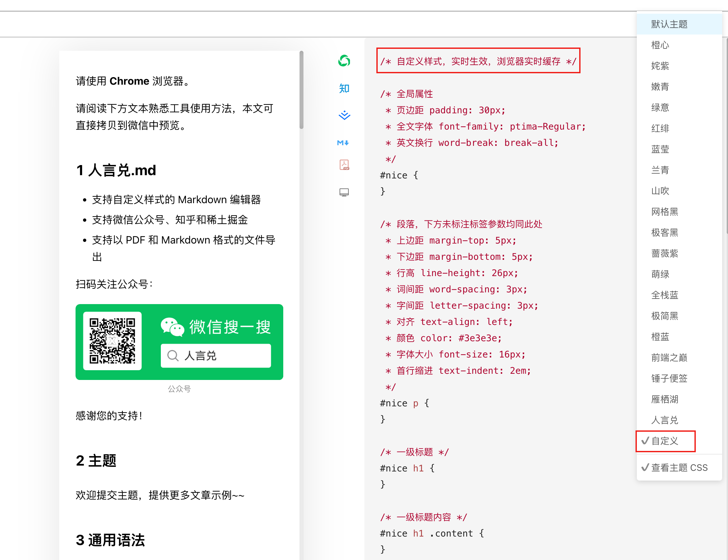Switch to the 橙蓝 theme
This screenshot has height=560, width=728.
tap(679, 337)
